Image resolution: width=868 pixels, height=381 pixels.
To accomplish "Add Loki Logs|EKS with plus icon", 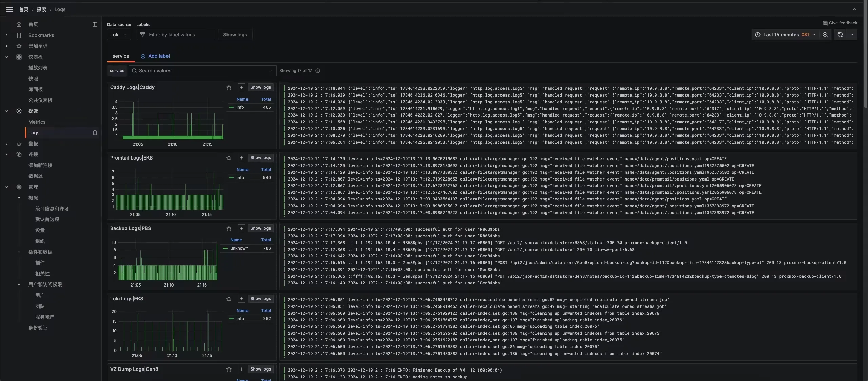I will tap(241, 299).
